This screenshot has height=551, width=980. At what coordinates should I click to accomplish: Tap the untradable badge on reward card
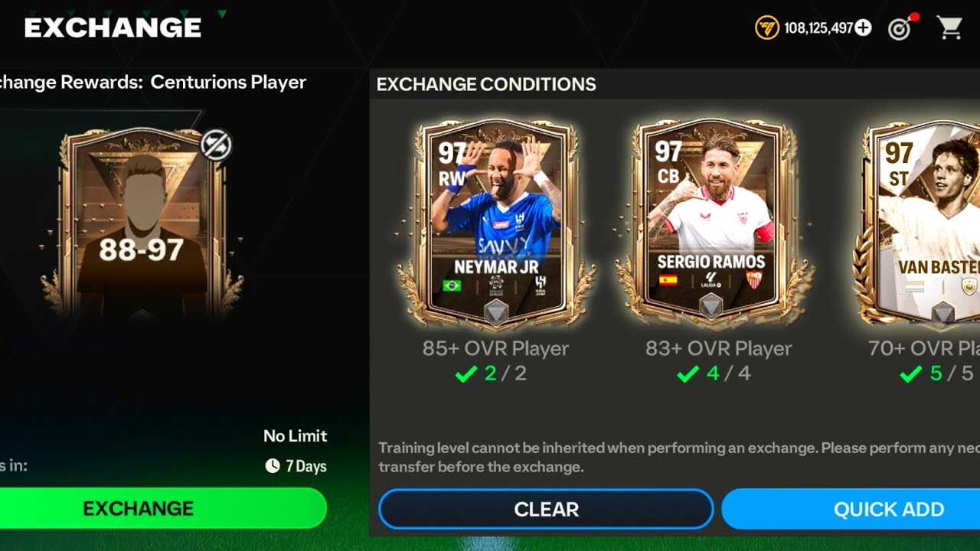coord(216,145)
